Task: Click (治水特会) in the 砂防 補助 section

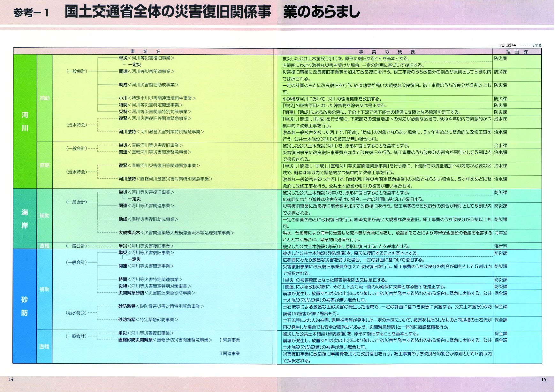Action: (76, 313)
